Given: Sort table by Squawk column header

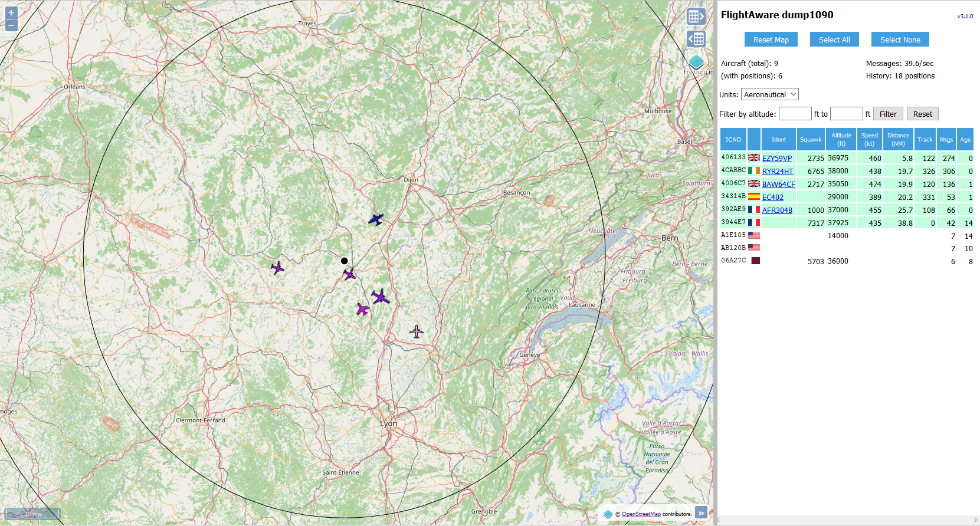Looking at the screenshot, I should click(x=811, y=139).
